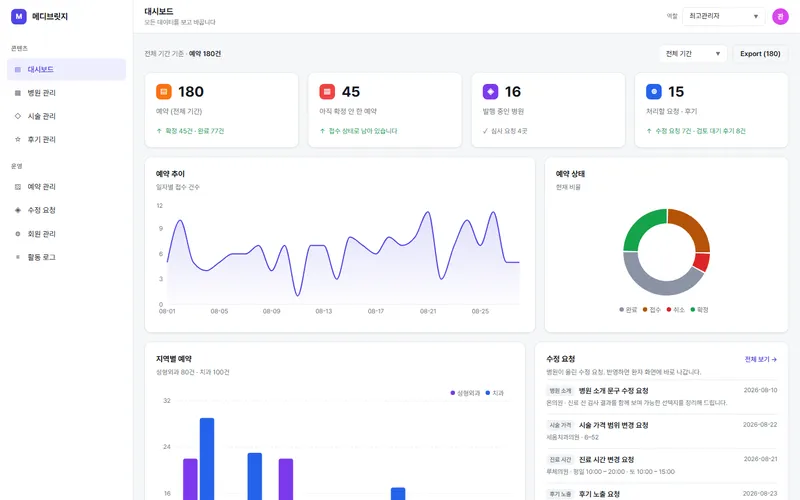Open the 후기 노출 요청 row
Viewport: 800px width, 500px height.
(x=662, y=493)
